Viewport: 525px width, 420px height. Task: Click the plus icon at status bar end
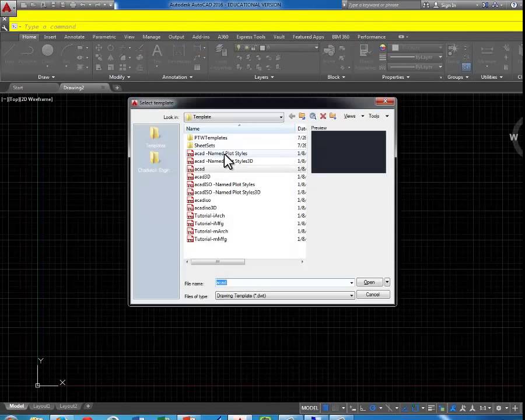point(515,408)
